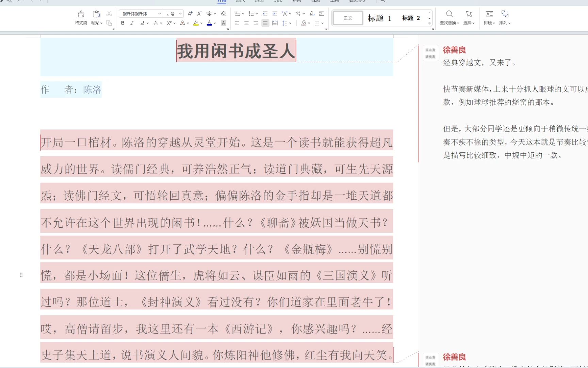Insert a bulleted list
Viewport: 588px width, 368px height.
click(238, 14)
